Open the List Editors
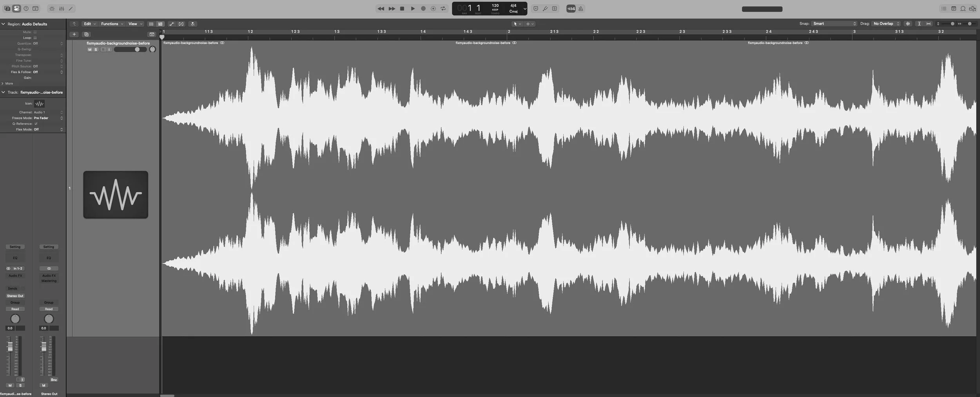 pyautogui.click(x=944, y=9)
